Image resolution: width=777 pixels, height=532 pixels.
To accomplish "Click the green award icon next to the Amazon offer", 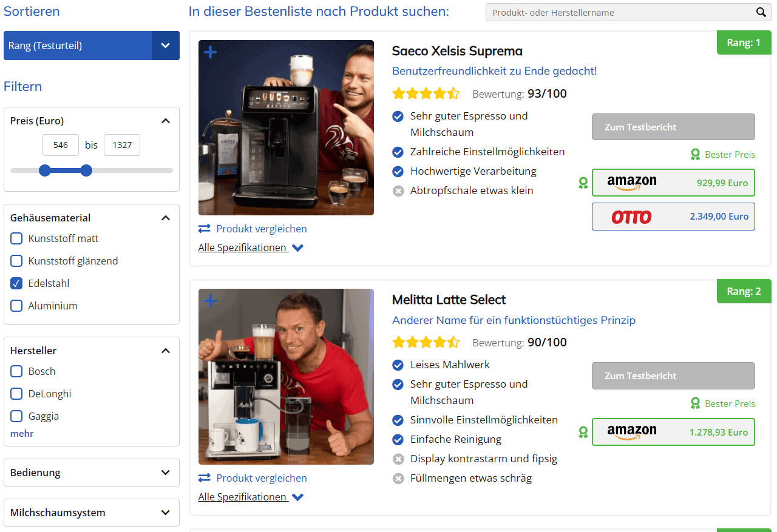I will click(583, 183).
